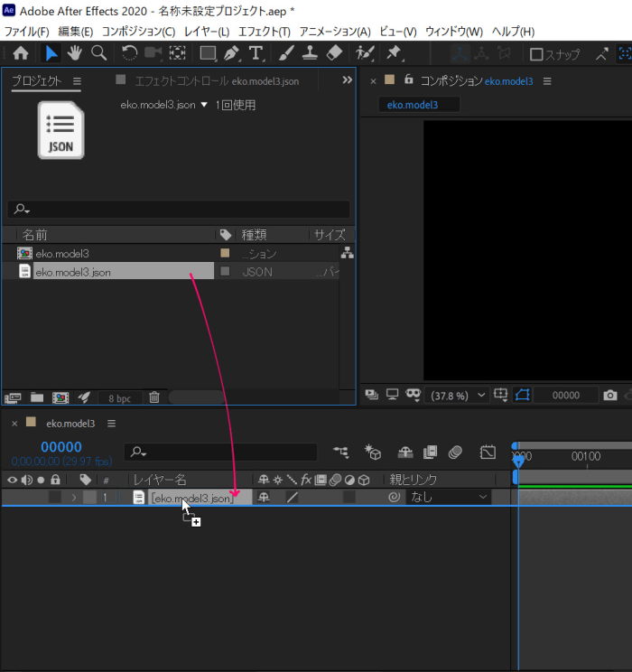Open timeline panel hamburger menu for eko.model3
This screenshot has height=672, width=632.
[x=111, y=424]
